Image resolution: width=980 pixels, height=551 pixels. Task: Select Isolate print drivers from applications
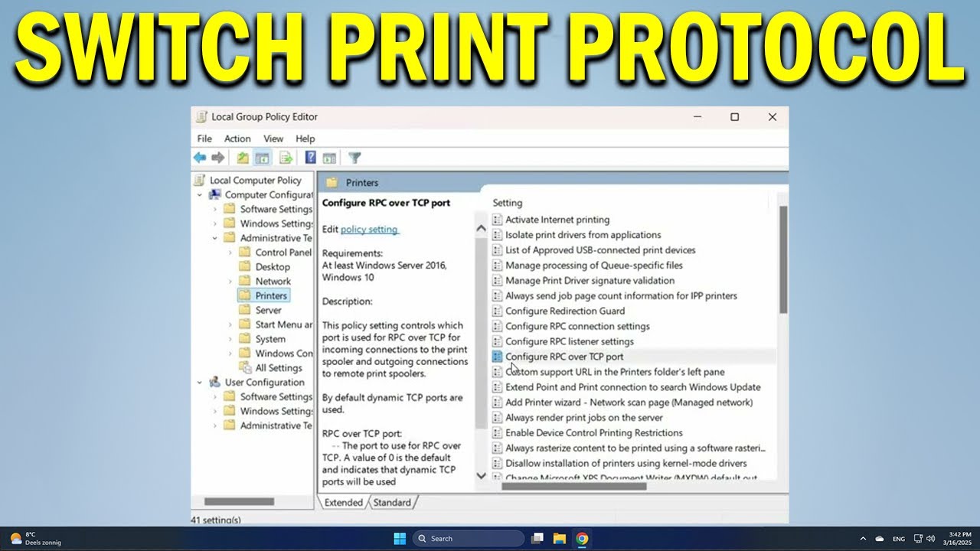tap(583, 235)
